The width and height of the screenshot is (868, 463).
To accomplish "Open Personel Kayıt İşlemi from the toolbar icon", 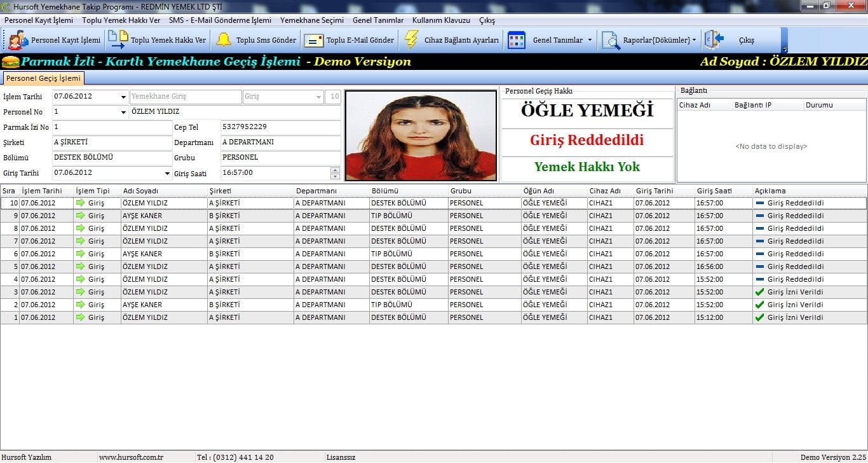I will coord(18,39).
